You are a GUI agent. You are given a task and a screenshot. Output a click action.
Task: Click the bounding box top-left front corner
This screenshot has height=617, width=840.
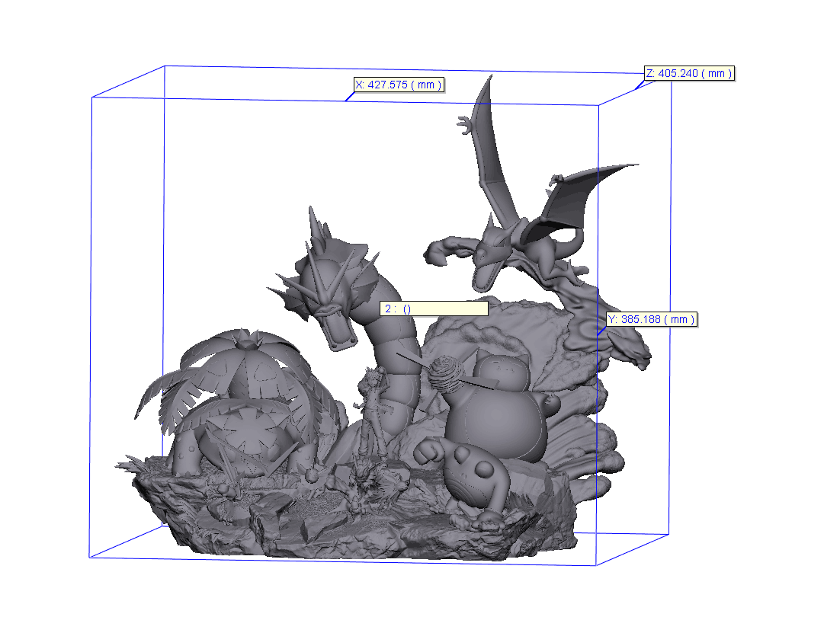point(92,98)
